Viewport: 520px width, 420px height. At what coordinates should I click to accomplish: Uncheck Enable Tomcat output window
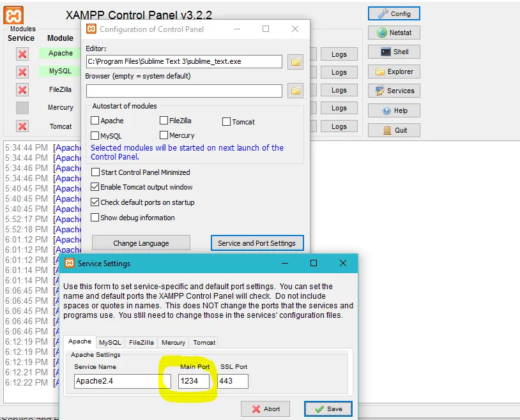pos(95,187)
